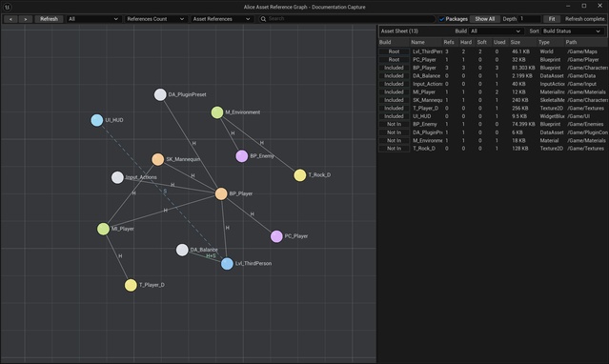Open the References Count dropdown

(155, 19)
